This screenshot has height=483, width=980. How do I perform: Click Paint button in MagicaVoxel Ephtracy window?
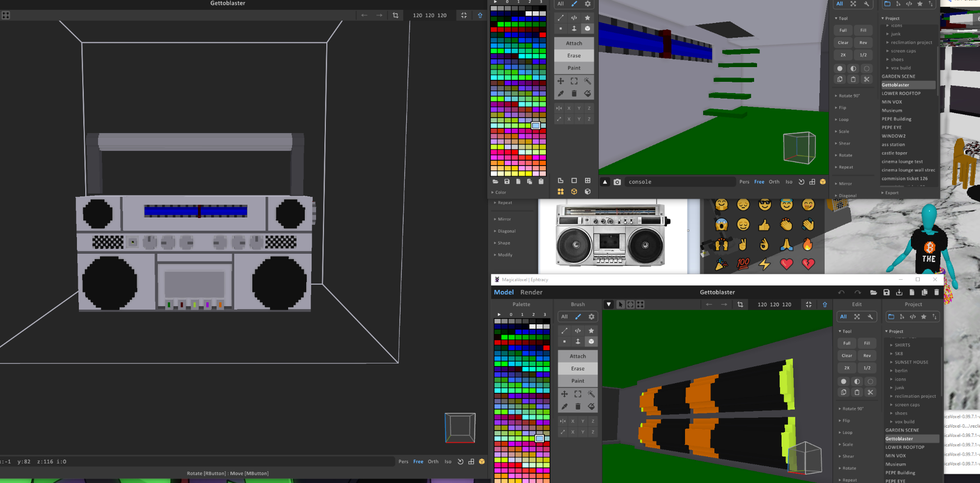(577, 381)
